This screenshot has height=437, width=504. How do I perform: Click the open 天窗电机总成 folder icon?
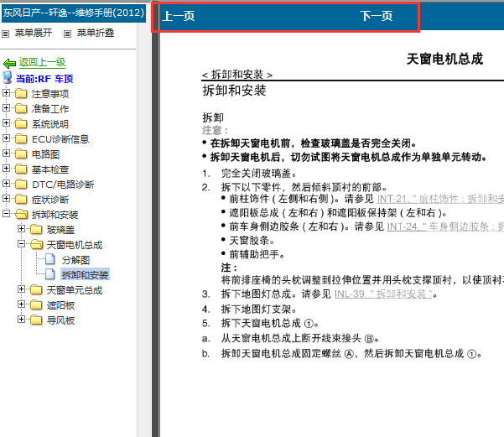coord(37,244)
